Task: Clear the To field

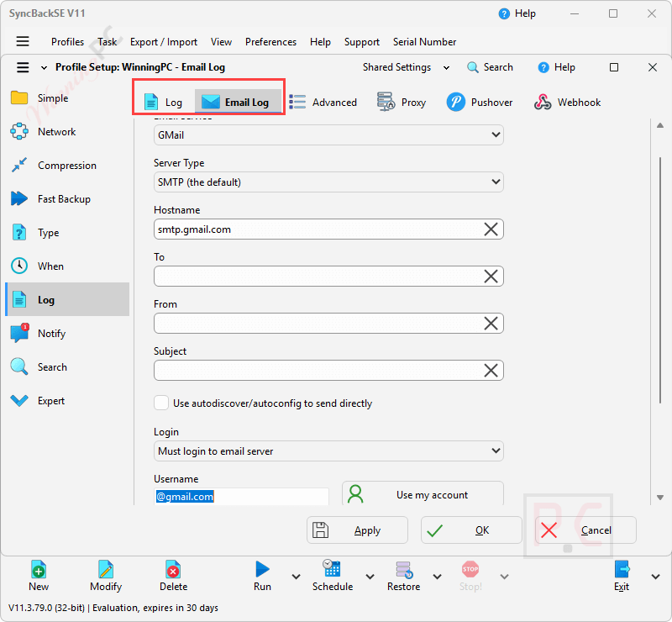Action: (x=491, y=277)
